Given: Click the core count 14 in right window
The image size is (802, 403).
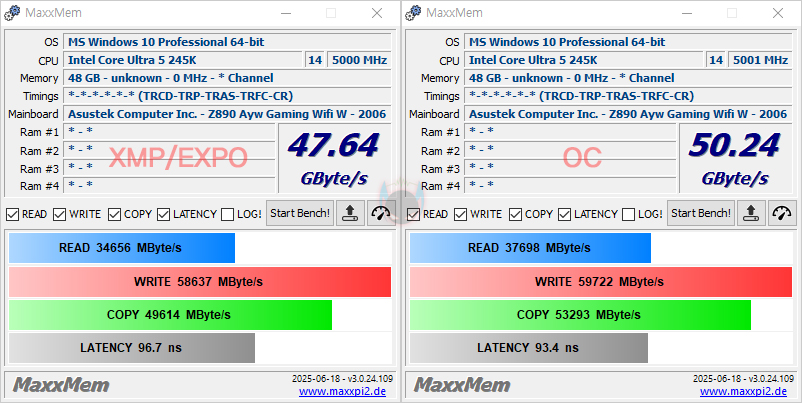Looking at the screenshot, I should pyautogui.click(x=716, y=60).
